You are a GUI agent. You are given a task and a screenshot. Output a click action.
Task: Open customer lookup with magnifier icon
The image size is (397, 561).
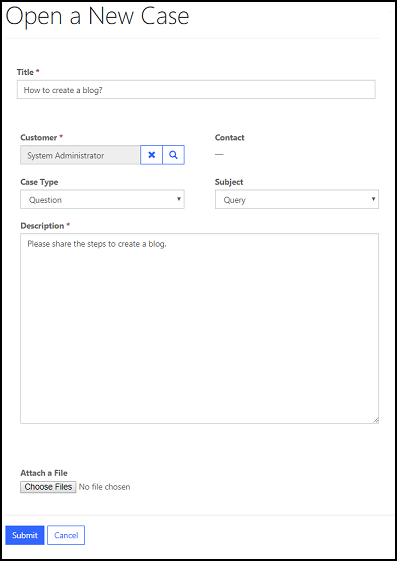coord(173,155)
